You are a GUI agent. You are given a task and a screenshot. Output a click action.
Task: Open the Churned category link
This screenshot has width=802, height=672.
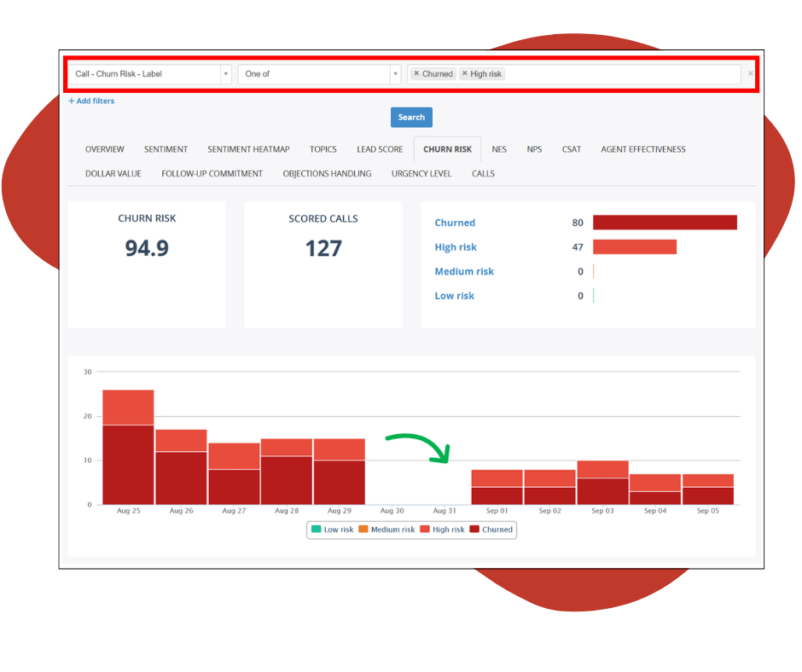[455, 223]
